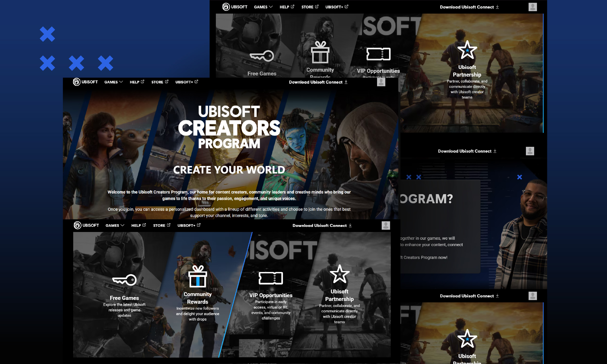Viewport: 607px width, 364px height.
Task: Open profile avatar in bottom-left window
Action: 386,225
